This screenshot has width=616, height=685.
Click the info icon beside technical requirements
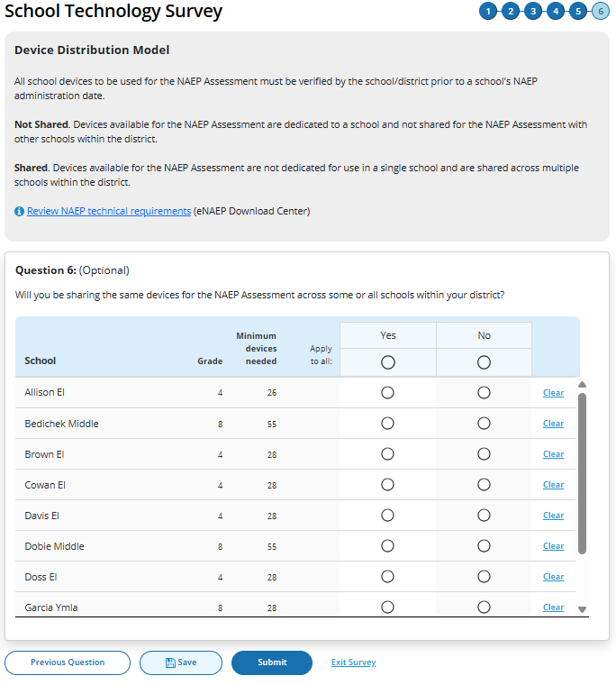point(19,212)
